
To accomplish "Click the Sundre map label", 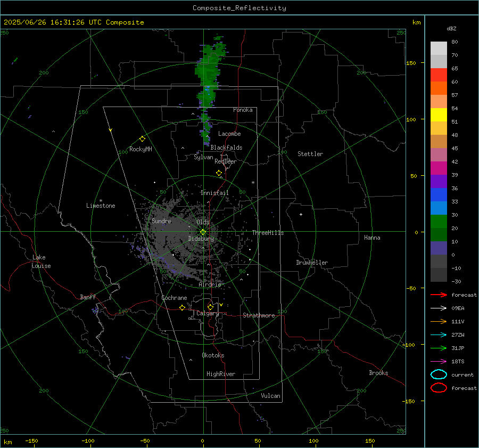I will tap(161, 221).
